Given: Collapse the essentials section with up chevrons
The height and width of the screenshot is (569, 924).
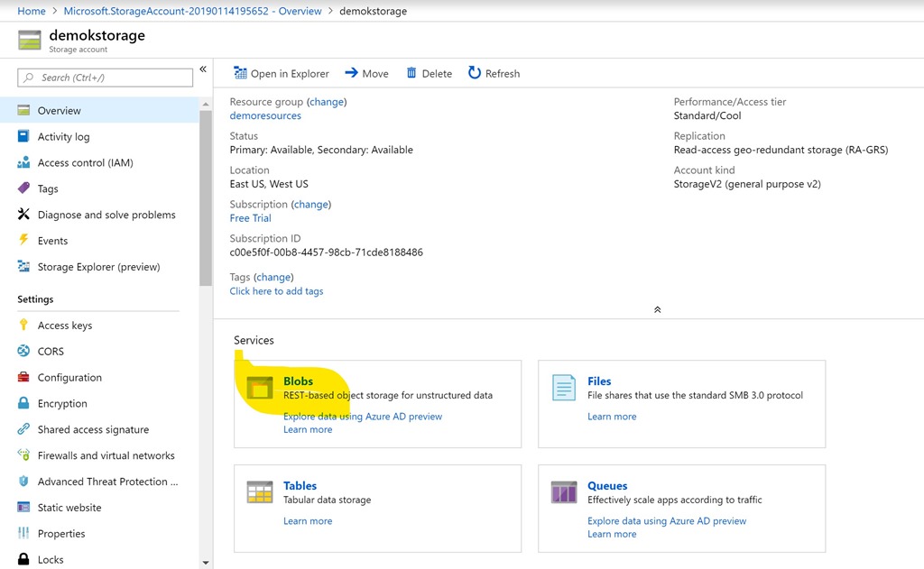Looking at the screenshot, I should (x=657, y=310).
